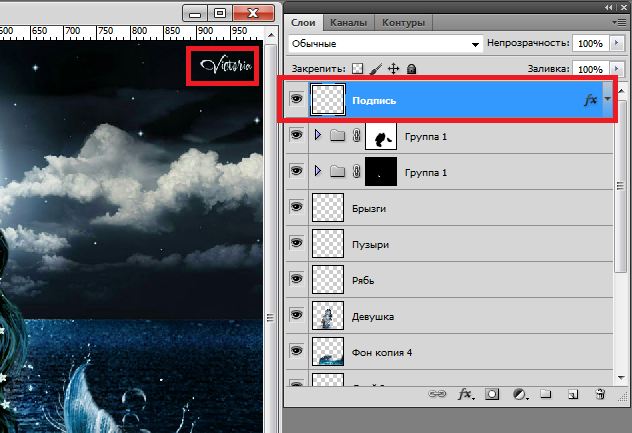Select the Подпись layer name
This screenshot has height=433, width=632.
pyautogui.click(x=374, y=101)
